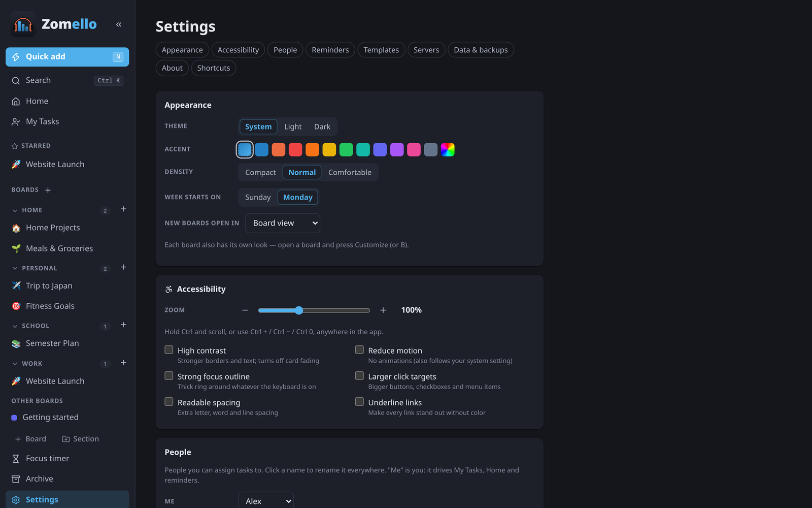Collapse the sidebar with double-chevron icon
The image size is (812, 508).
tap(119, 24)
